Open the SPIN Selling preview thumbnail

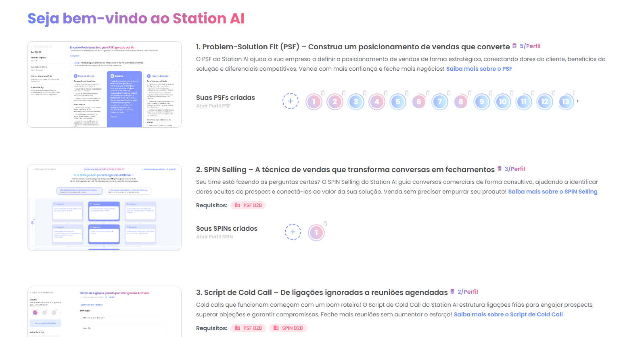pyautogui.click(x=105, y=207)
